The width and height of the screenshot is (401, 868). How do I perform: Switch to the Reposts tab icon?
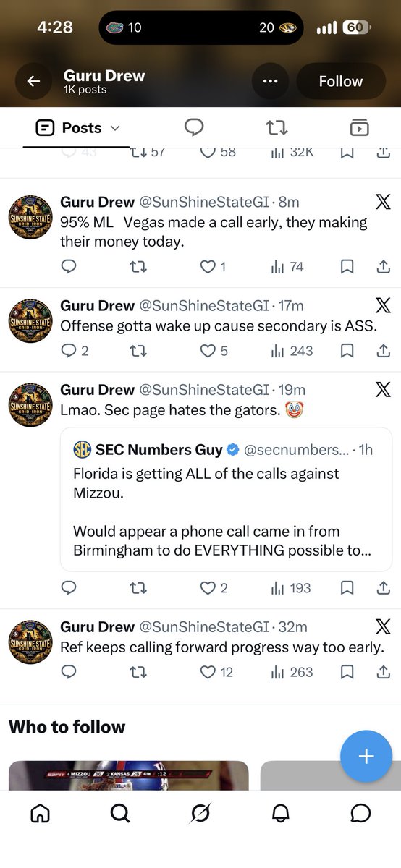click(x=277, y=128)
